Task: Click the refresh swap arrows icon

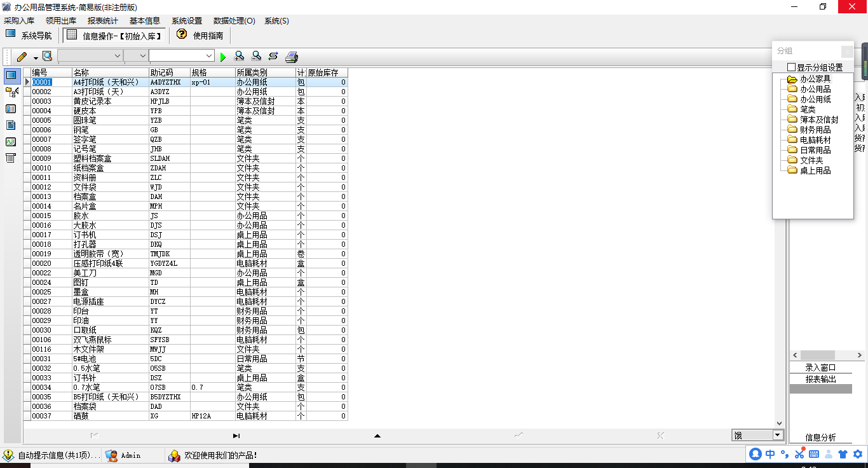Action: coord(273,57)
